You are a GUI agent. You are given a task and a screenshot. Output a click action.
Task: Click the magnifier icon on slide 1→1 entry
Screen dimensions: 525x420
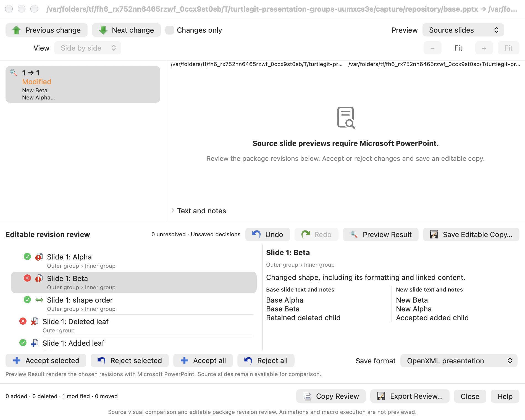click(13, 73)
